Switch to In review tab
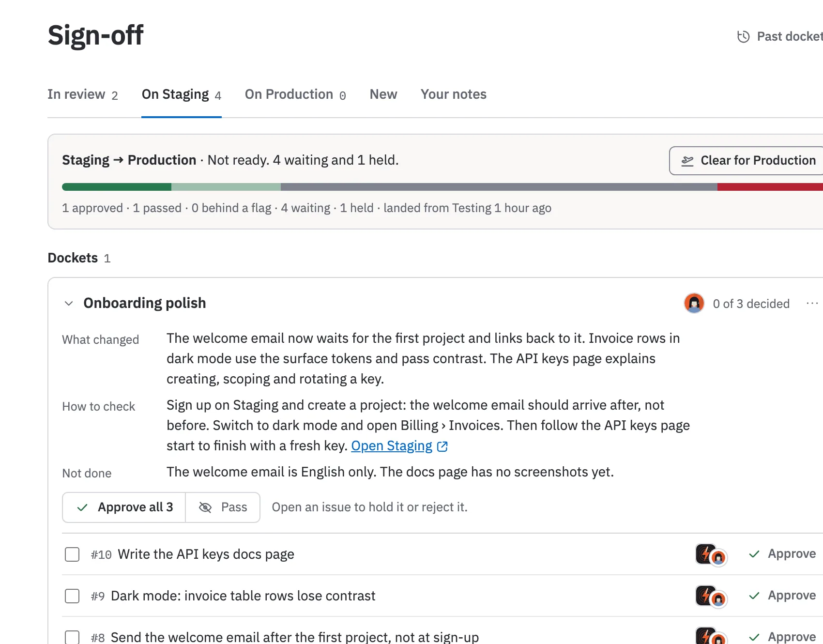823x644 pixels. coord(83,94)
